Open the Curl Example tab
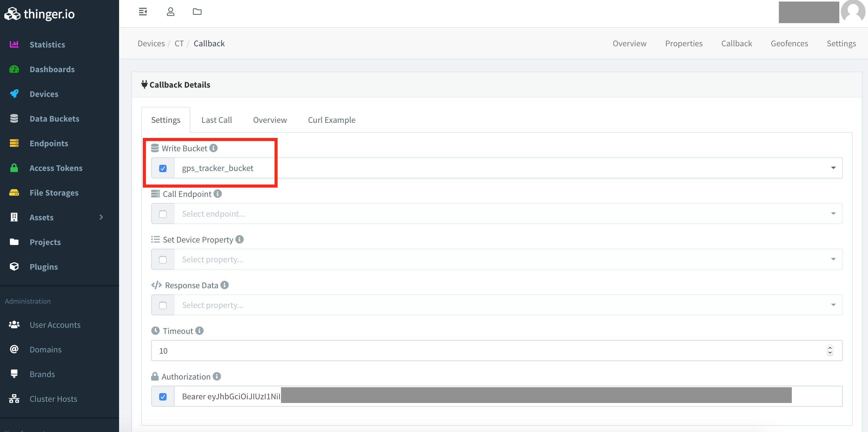This screenshot has height=432, width=868. [332, 120]
